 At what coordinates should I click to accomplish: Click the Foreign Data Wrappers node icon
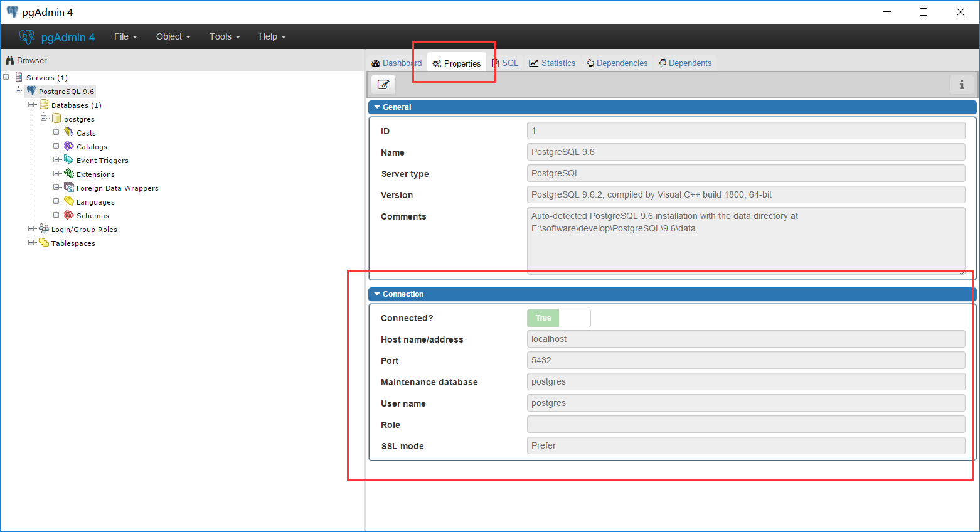point(69,188)
